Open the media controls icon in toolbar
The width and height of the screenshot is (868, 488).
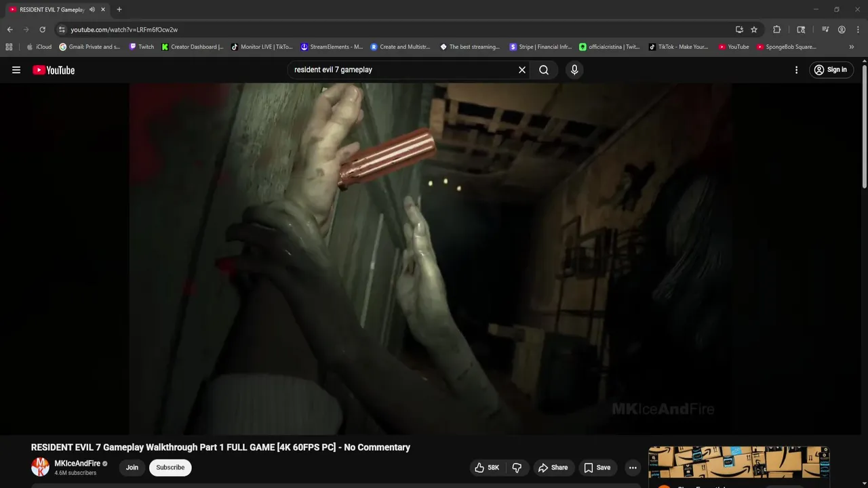tap(825, 30)
